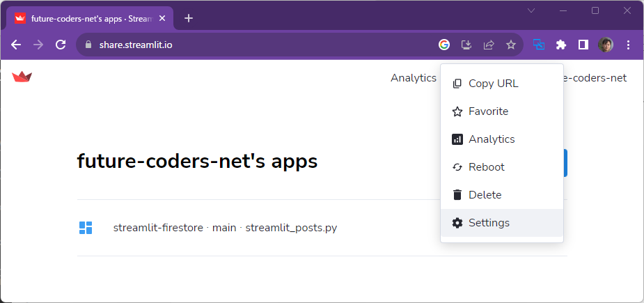Select the future-coders-net's apps browser tab

coord(90,19)
